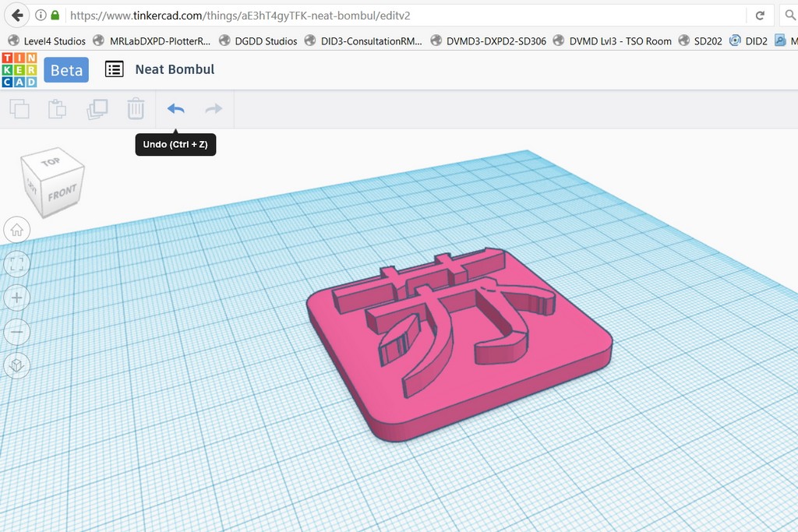Click the browser back arrow
This screenshot has width=798, height=532.
pos(17,16)
